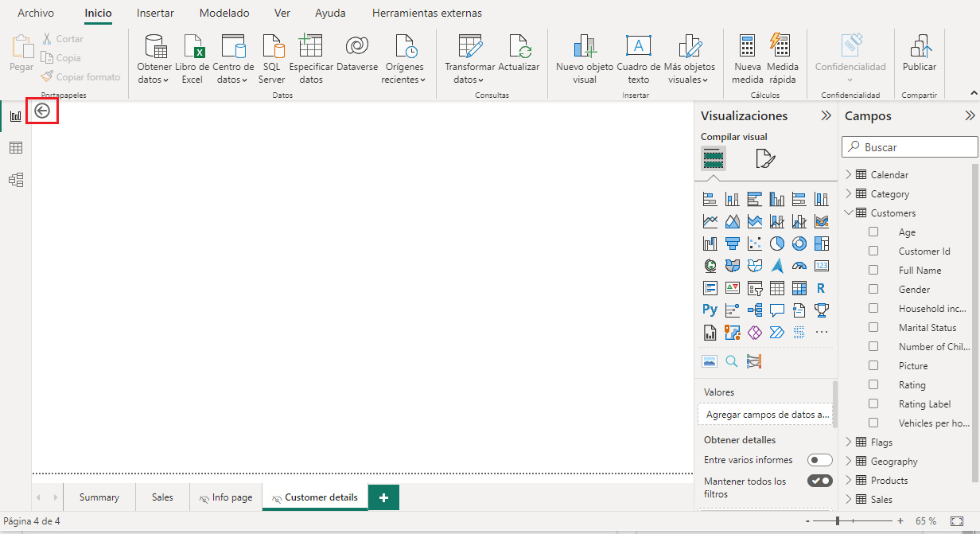Open the Insertar ribbon tab
Viewport: 980px width, 534px height.
click(x=155, y=14)
